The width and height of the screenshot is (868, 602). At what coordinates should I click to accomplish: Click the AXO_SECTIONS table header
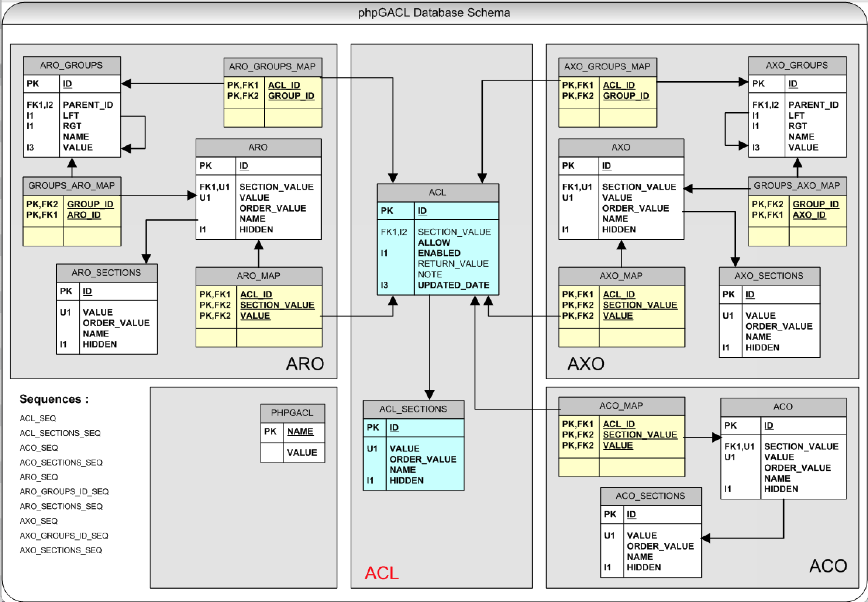[768, 276]
